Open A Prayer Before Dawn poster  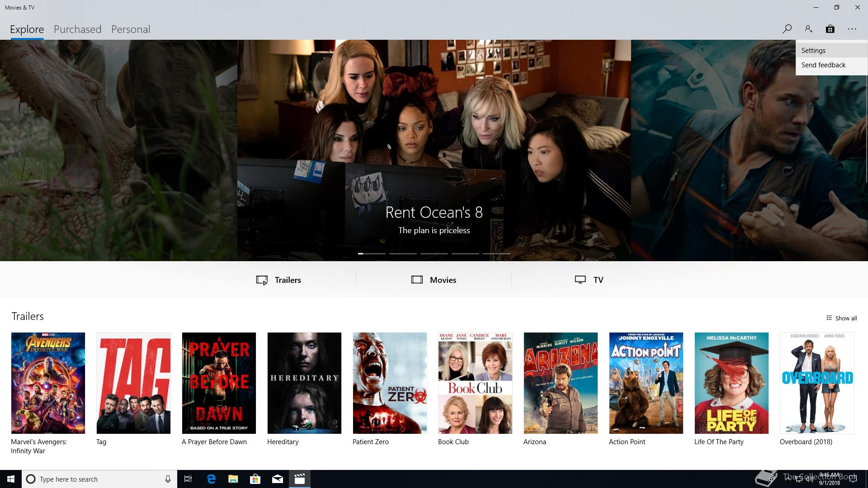click(219, 383)
